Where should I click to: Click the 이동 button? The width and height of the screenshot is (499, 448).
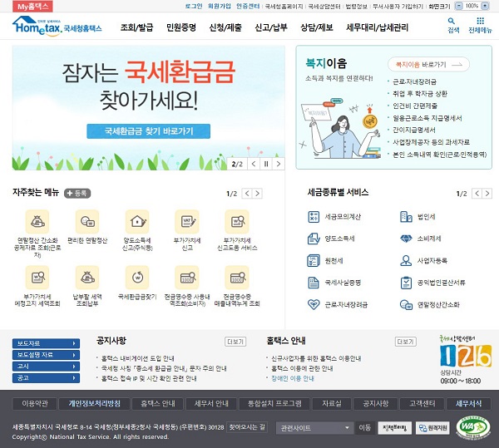coord(365,428)
